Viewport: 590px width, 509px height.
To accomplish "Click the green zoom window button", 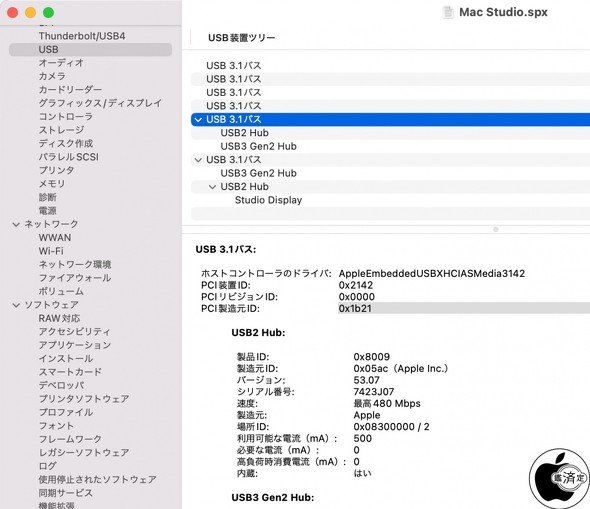I will (48, 13).
